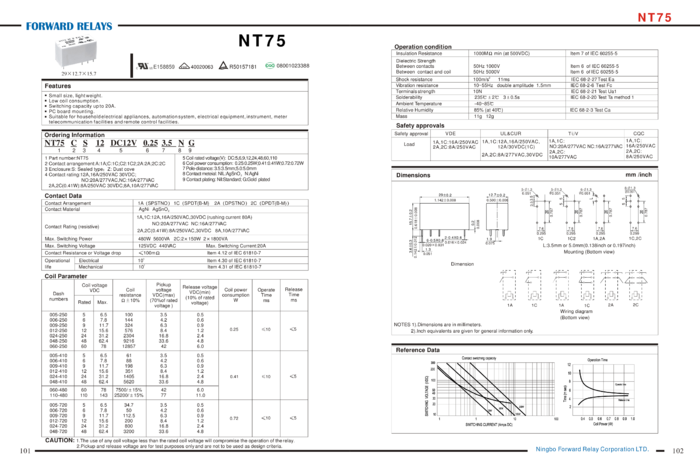This screenshot has width=700, height=475.
Task: Click the VDE column header in safety table
Action: (x=450, y=133)
